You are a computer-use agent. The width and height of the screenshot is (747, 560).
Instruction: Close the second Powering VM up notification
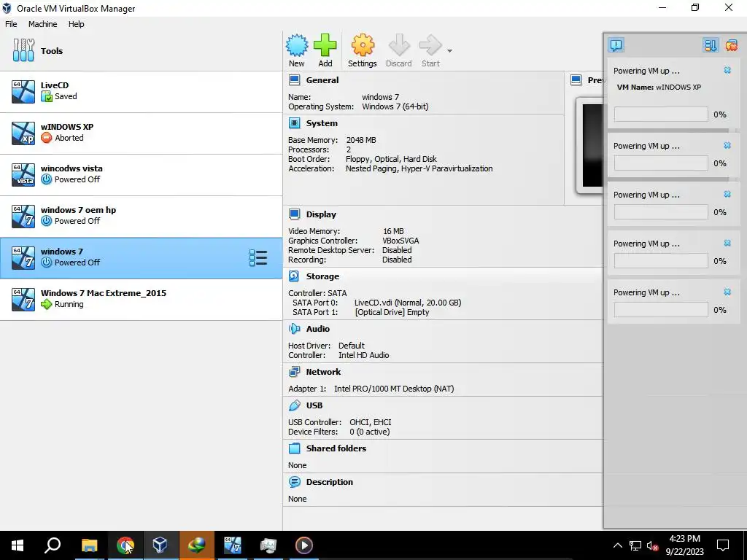[x=727, y=146]
